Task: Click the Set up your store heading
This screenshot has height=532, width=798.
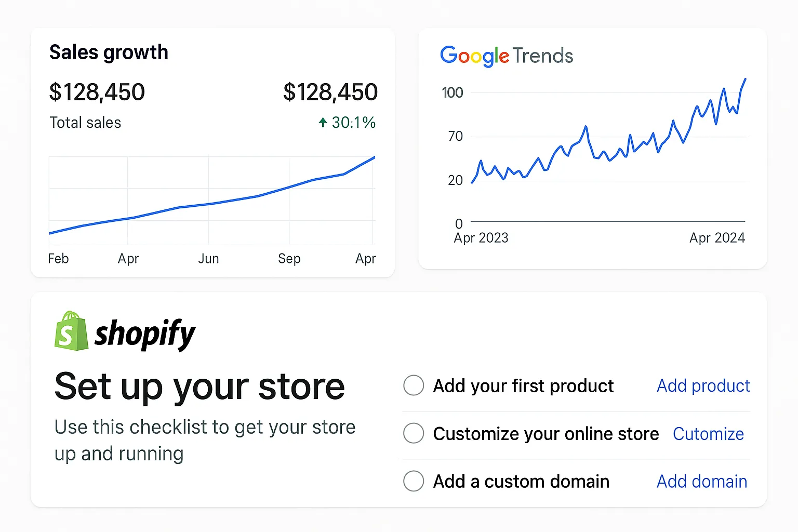Action: (199, 387)
